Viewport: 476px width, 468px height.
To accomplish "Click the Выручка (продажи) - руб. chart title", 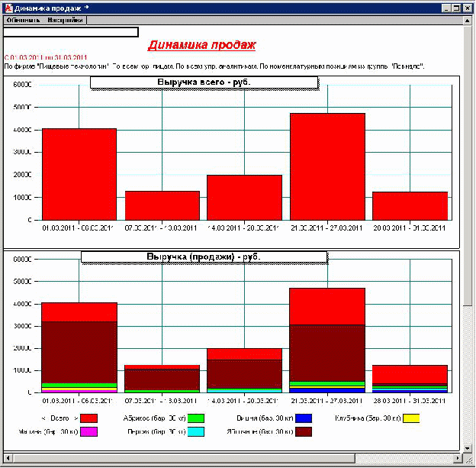I will (x=204, y=257).
